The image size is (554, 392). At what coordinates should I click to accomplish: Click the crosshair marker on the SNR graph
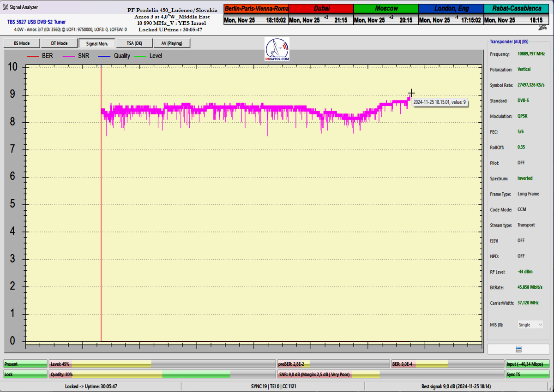[411, 93]
